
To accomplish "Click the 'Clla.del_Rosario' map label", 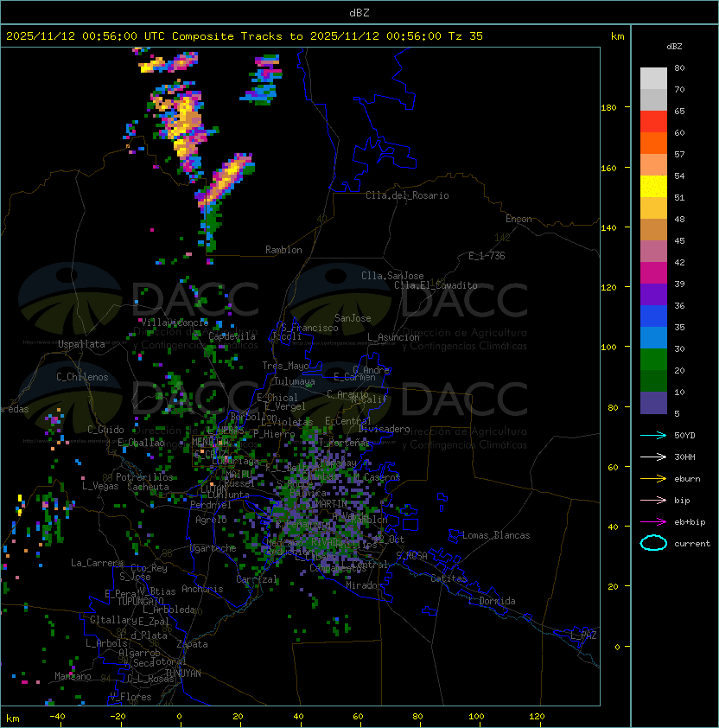I will point(407,195).
